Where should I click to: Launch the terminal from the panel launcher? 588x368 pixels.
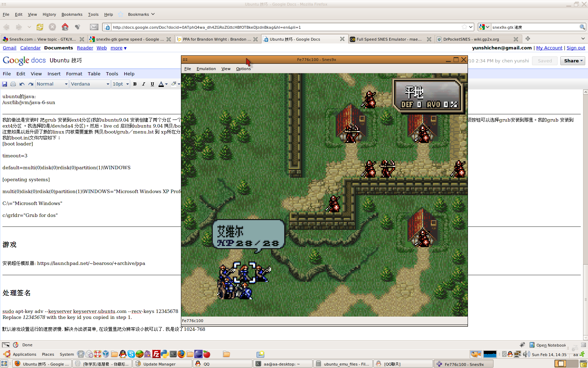tap(173, 354)
